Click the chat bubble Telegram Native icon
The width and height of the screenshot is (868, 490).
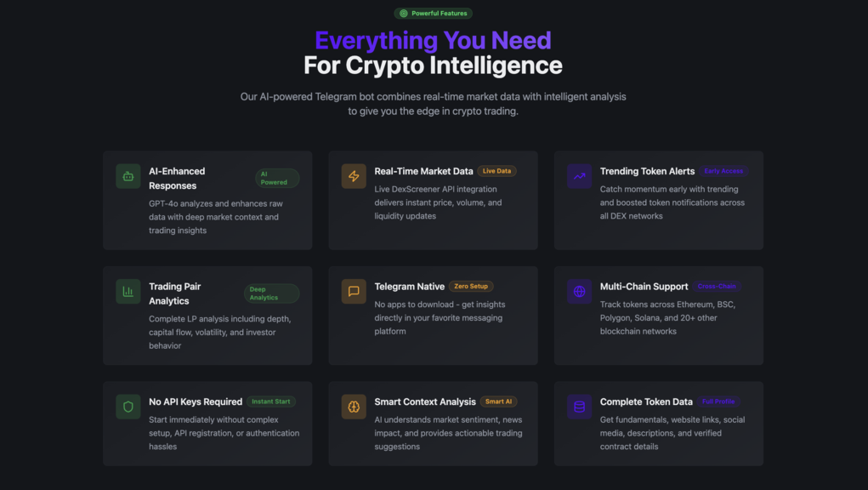point(354,291)
